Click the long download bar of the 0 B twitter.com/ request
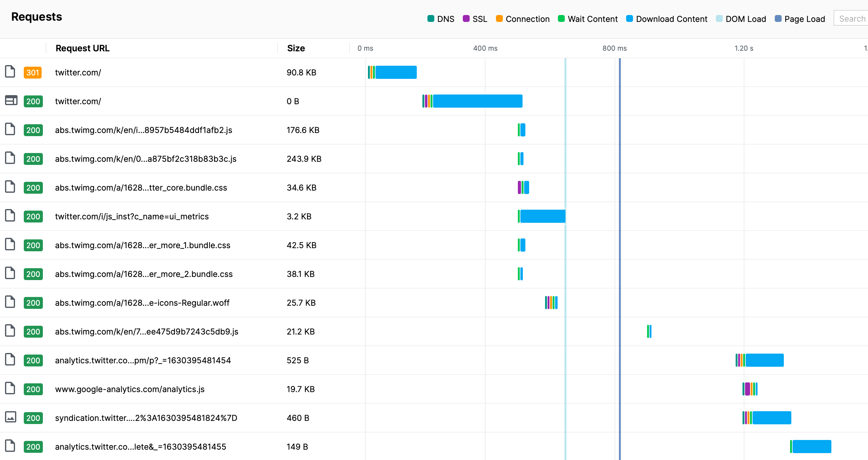Viewport: 868px width, 460px height. [x=477, y=101]
